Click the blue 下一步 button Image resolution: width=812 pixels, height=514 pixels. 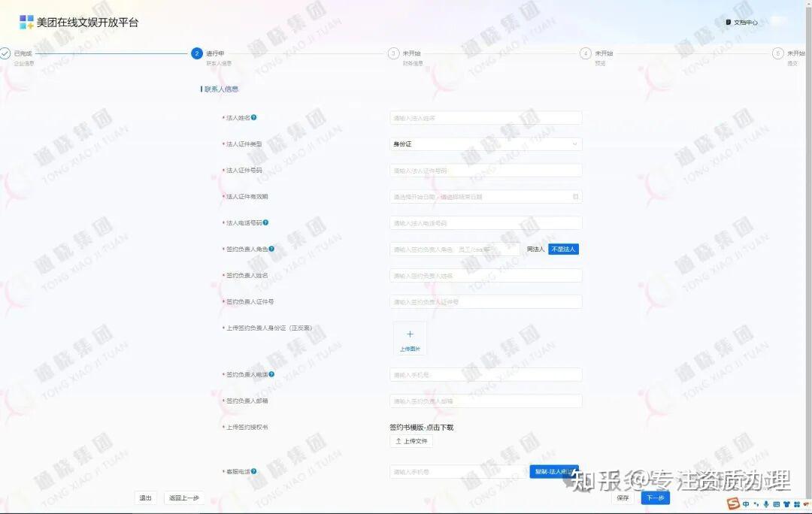(x=655, y=498)
